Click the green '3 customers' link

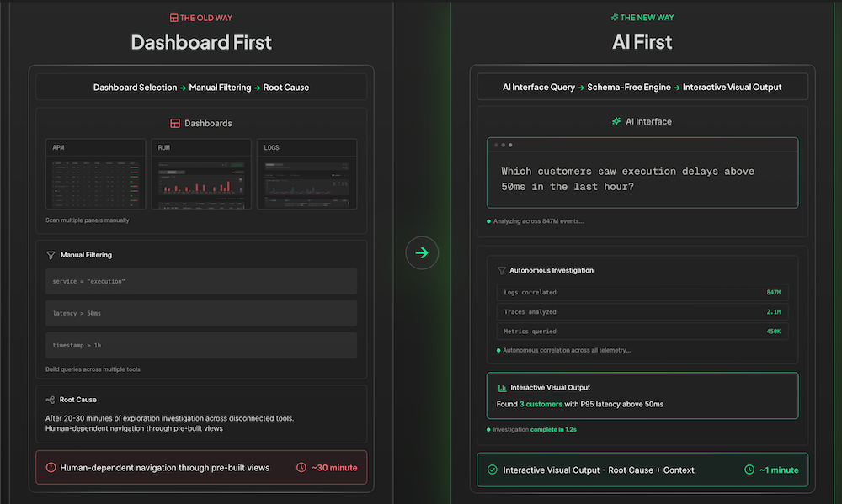point(541,404)
